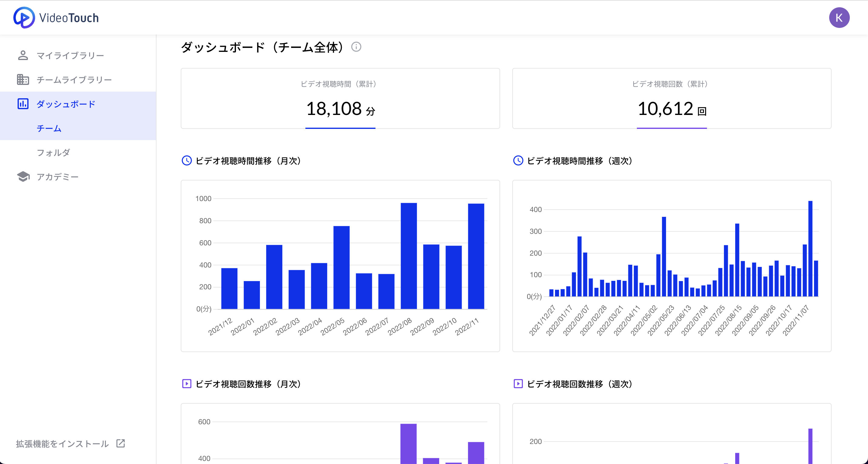Select ダッシュボード in the sidebar
The width and height of the screenshot is (868, 464).
pyautogui.click(x=78, y=104)
